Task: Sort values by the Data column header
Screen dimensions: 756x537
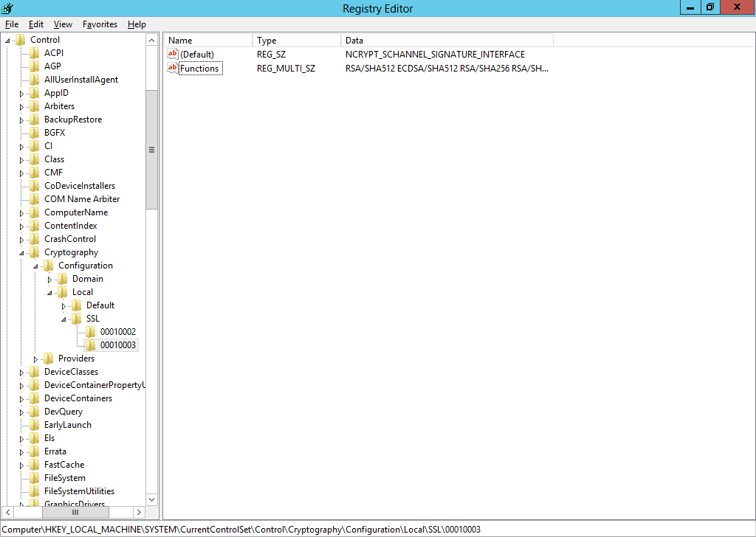Action: coord(447,41)
